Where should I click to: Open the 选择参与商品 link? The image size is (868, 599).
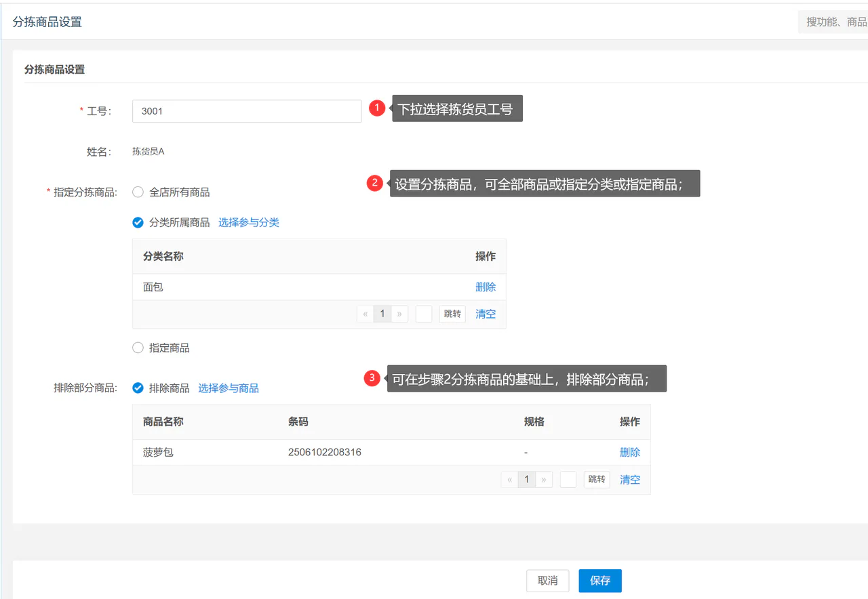click(229, 388)
